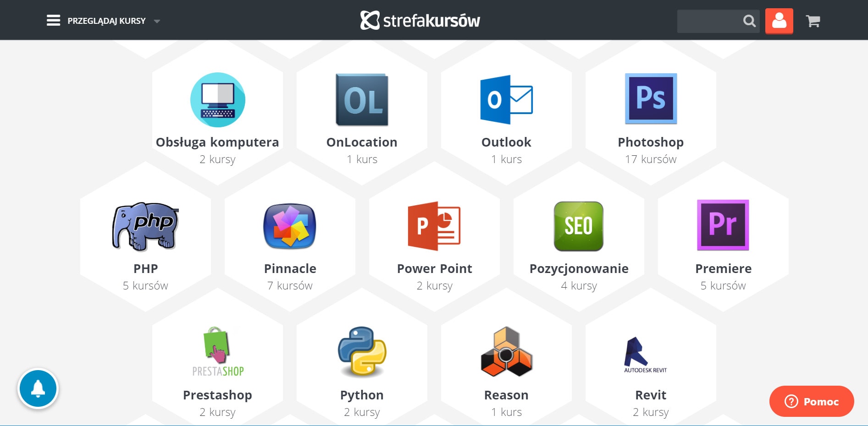Click the Reason icon
The width and height of the screenshot is (868, 426).
(506, 352)
